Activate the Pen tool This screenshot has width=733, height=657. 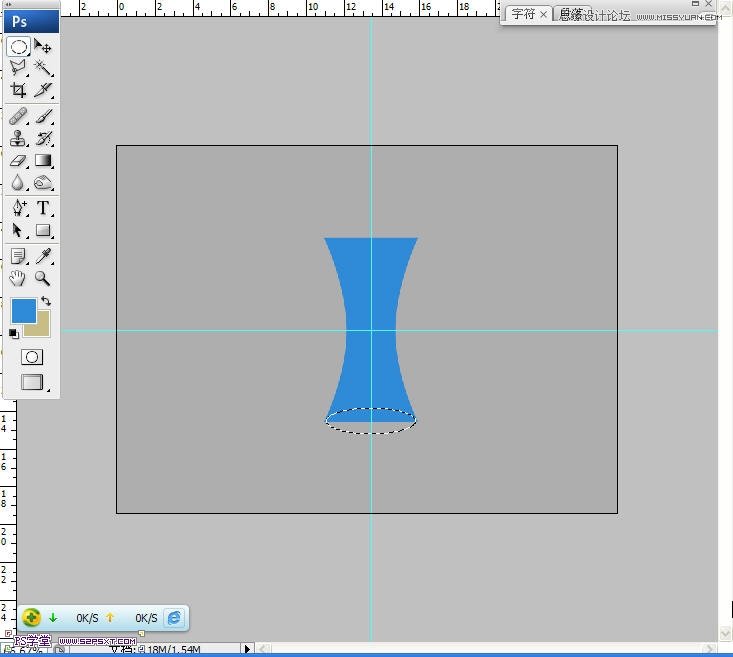(x=18, y=208)
